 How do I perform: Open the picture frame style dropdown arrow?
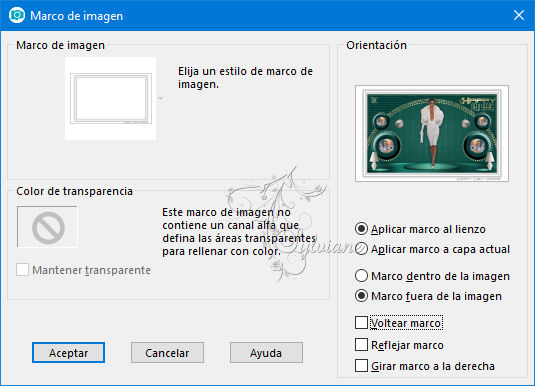160,99
